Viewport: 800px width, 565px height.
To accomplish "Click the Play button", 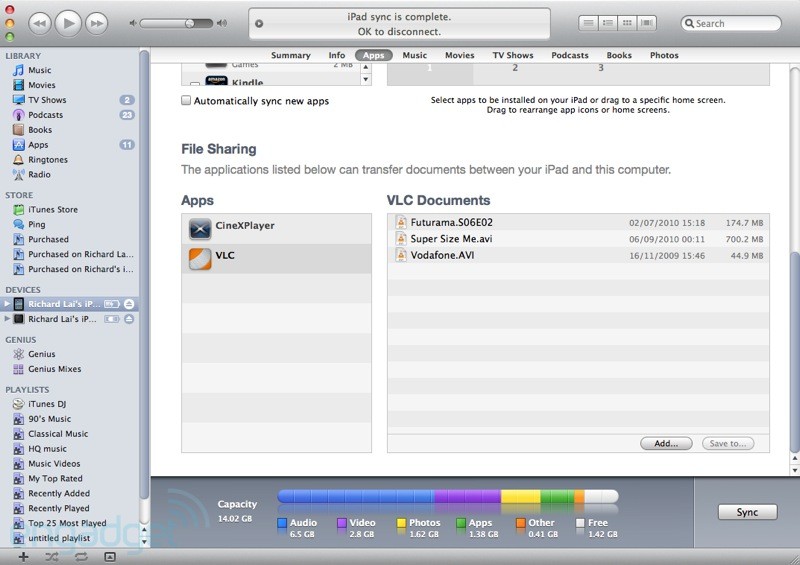I will pyautogui.click(x=68, y=23).
